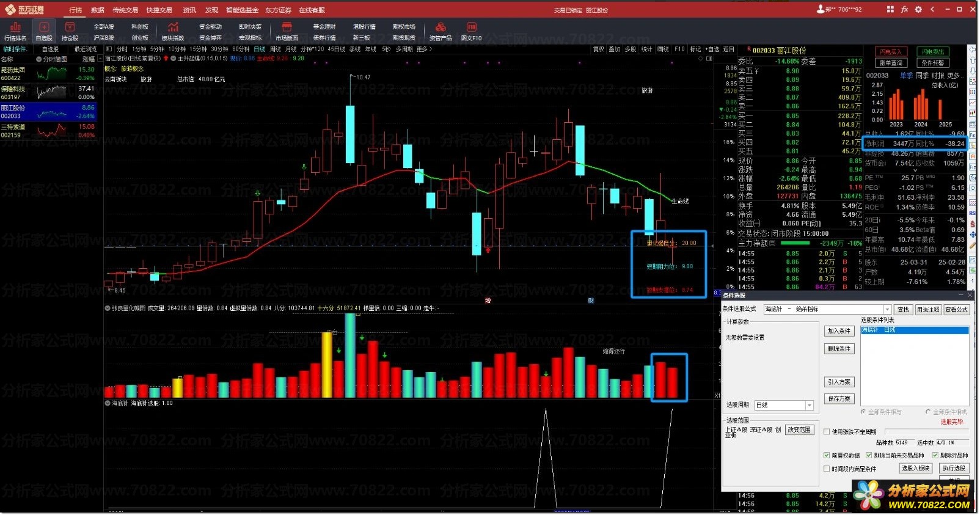Select 海底针 日线 condition in list
980x515 pixels.
click(x=915, y=330)
